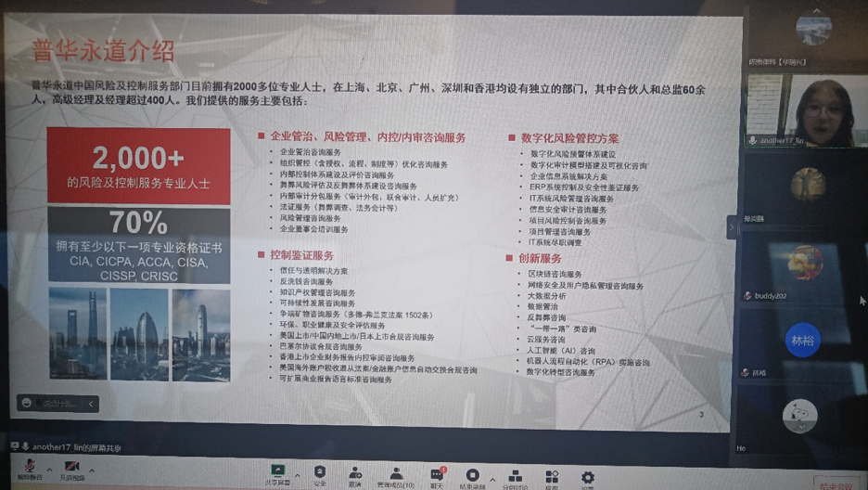Click the Invite participants icon
This screenshot has width=868, height=490.
[x=355, y=473]
